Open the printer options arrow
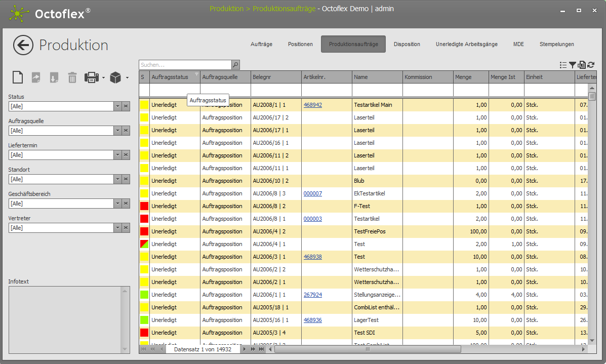606x364 pixels. tap(103, 78)
